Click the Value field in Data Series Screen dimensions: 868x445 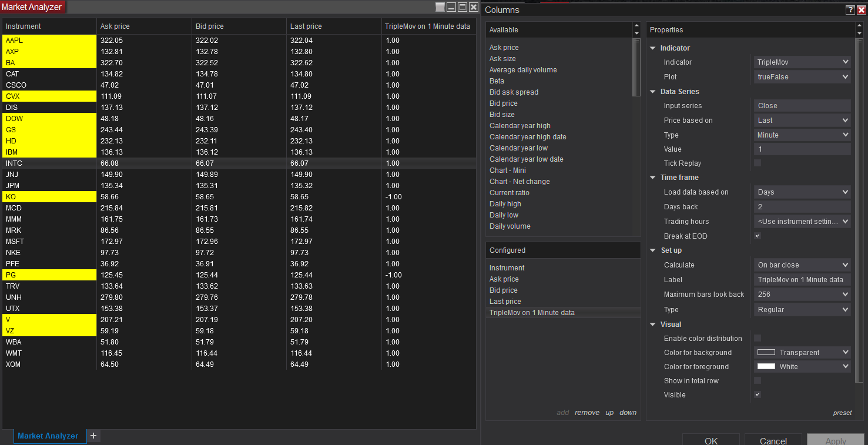[802, 149]
